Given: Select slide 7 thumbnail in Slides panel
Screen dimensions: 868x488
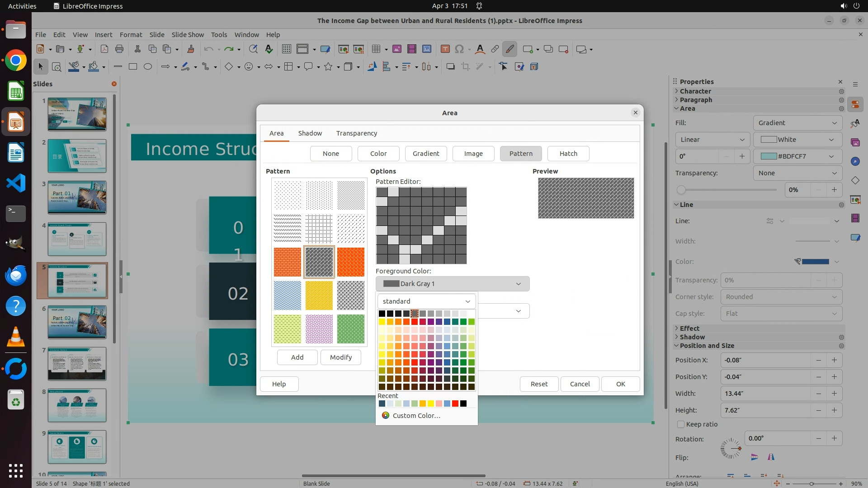Looking at the screenshot, I should click(77, 364).
